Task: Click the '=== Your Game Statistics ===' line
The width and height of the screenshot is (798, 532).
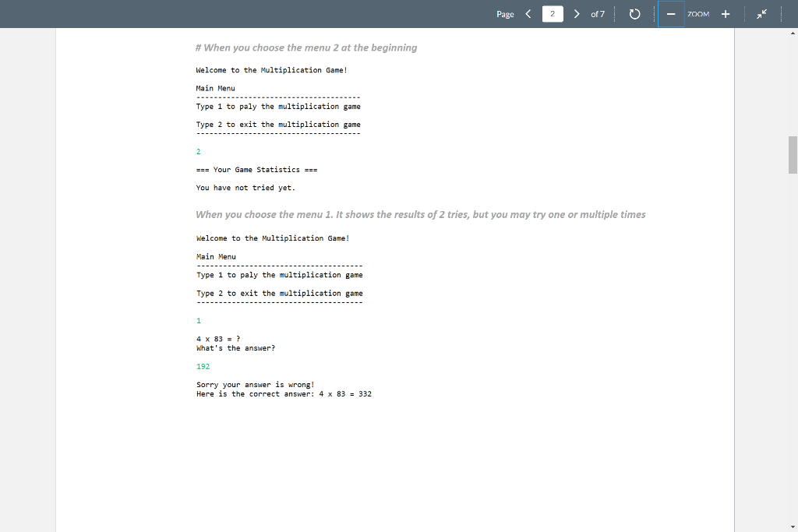Action: coord(256,170)
